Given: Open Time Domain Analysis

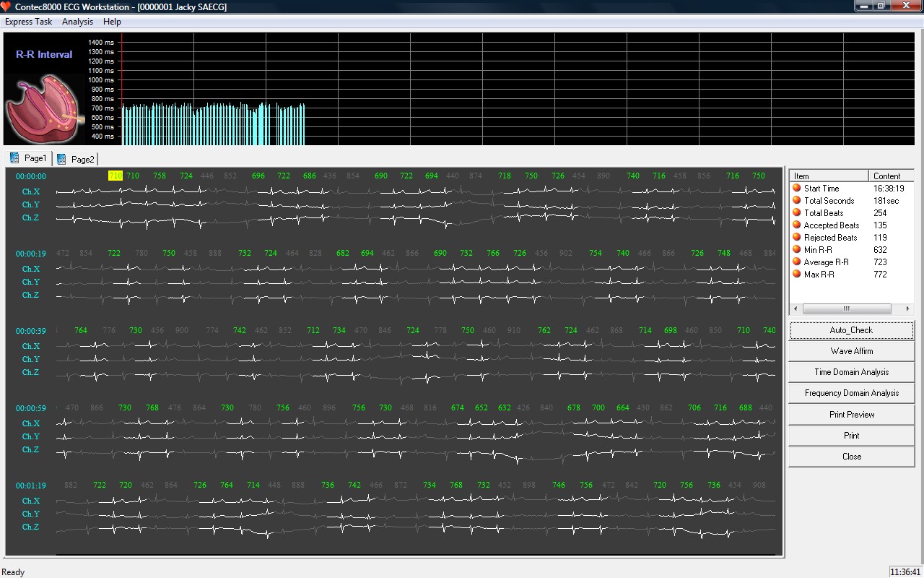Looking at the screenshot, I should [x=851, y=372].
